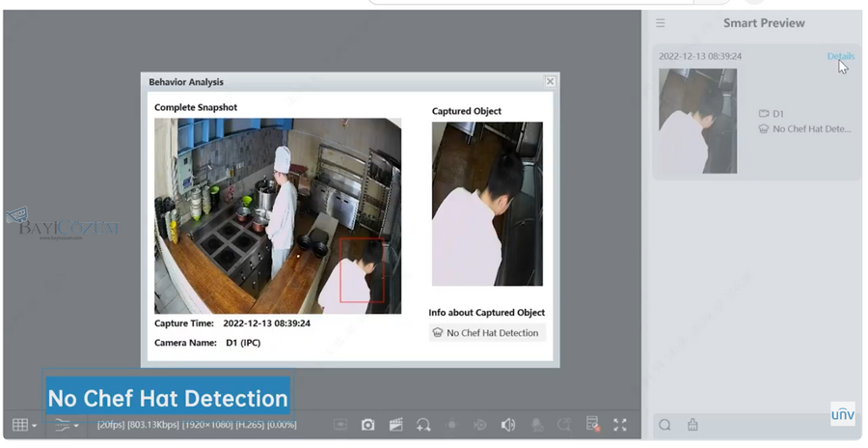Start local recording with clapperboard icon
Viewport: 868px width, 448px height.
coord(395,425)
